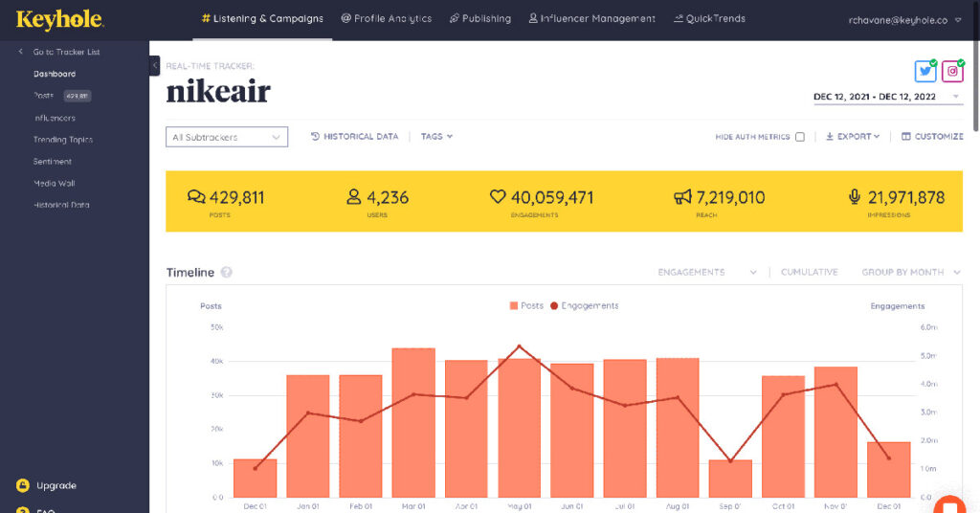The image size is (980, 513).
Task: Enable the Hide Auth Metrics checkbox
Action: click(x=800, y=137)
